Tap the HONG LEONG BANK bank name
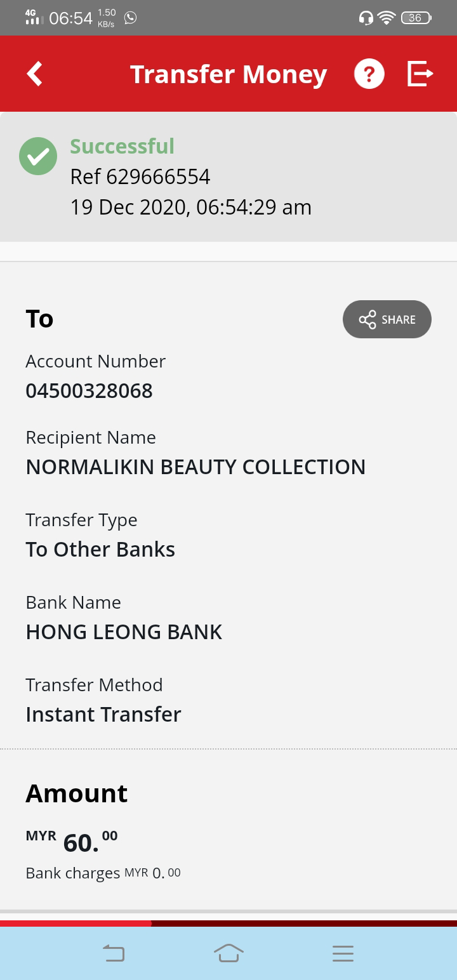457x980 pixels. coord(124,632)
